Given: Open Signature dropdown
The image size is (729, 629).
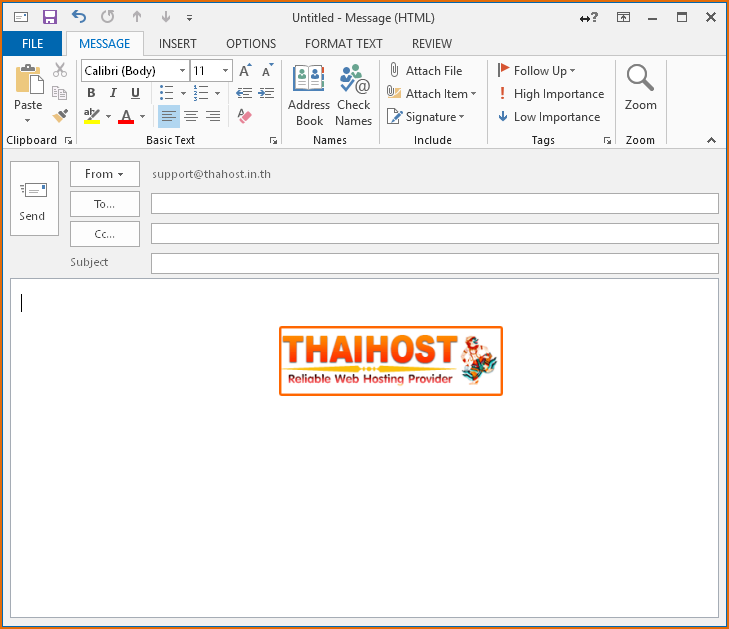Looking at the screenshot, I should click(426, 117).
